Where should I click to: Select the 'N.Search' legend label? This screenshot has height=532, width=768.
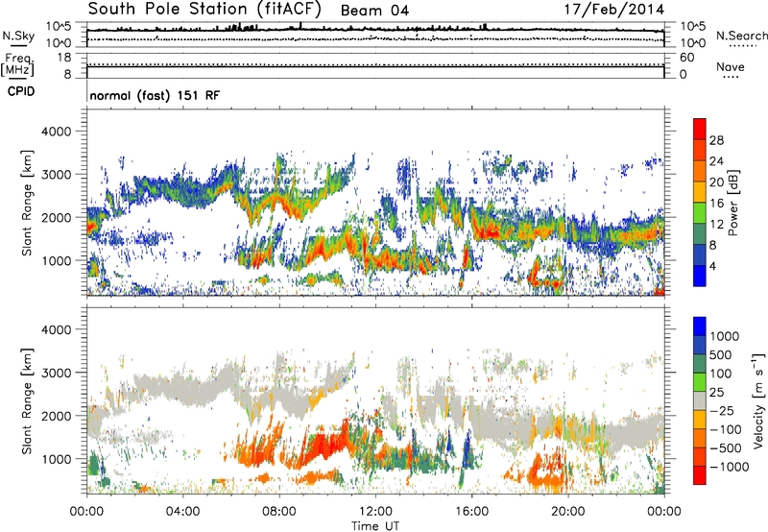pyautogui.click(x=742, y=36)
